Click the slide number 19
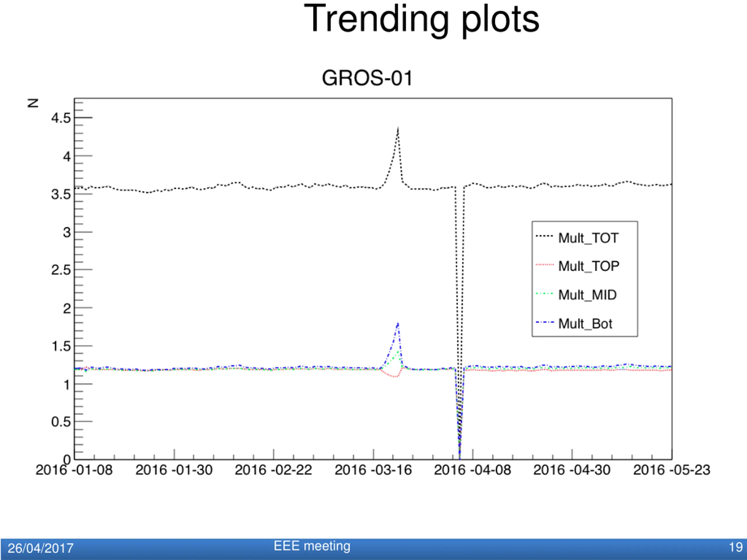This screenshot has width=747, height=560. (736, 547)
